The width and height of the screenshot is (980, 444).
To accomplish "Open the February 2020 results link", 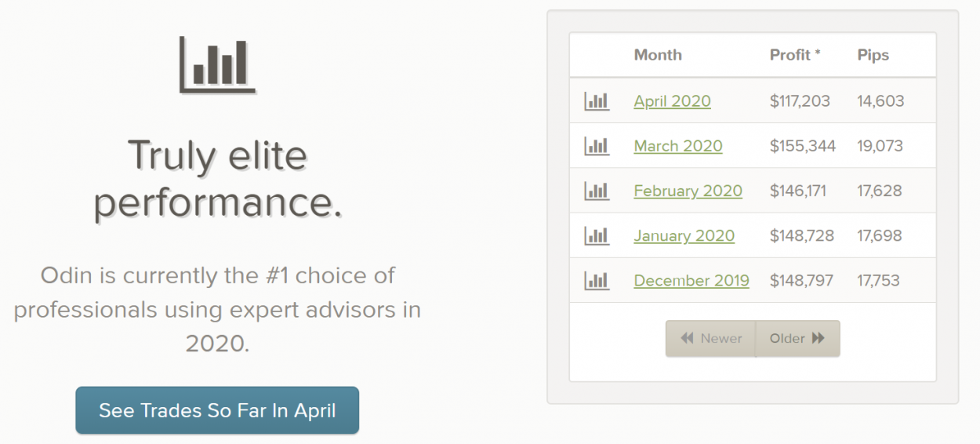I will pos(688,191).
